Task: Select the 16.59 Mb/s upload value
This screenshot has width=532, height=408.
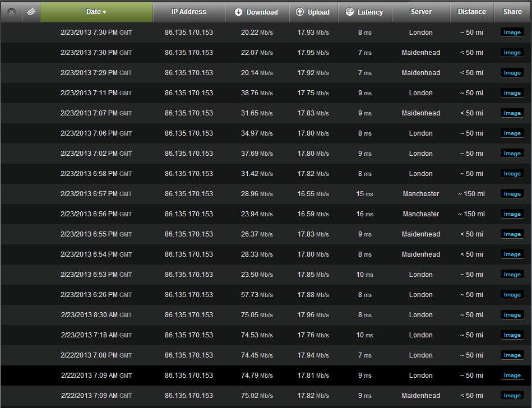Action: click(313, 214)
